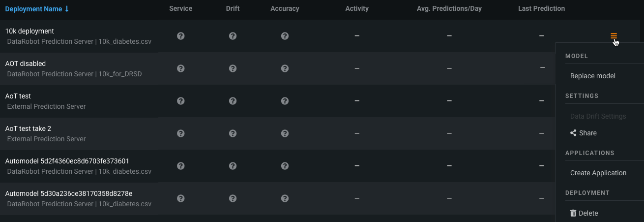The image size is (644, 222).
Task: Click Service status icon for 10k deployment
Action: click(181, 36)
